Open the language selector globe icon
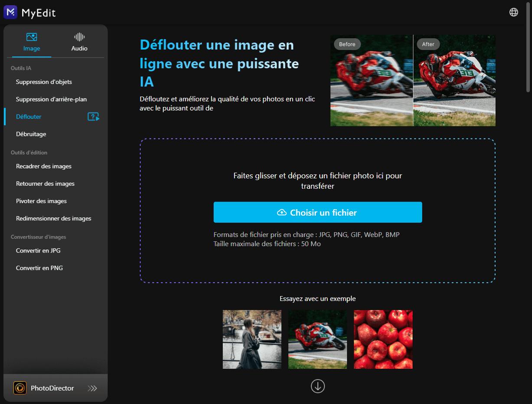The height and width of the screenshot is (404, 532). (x=513, y=12)
